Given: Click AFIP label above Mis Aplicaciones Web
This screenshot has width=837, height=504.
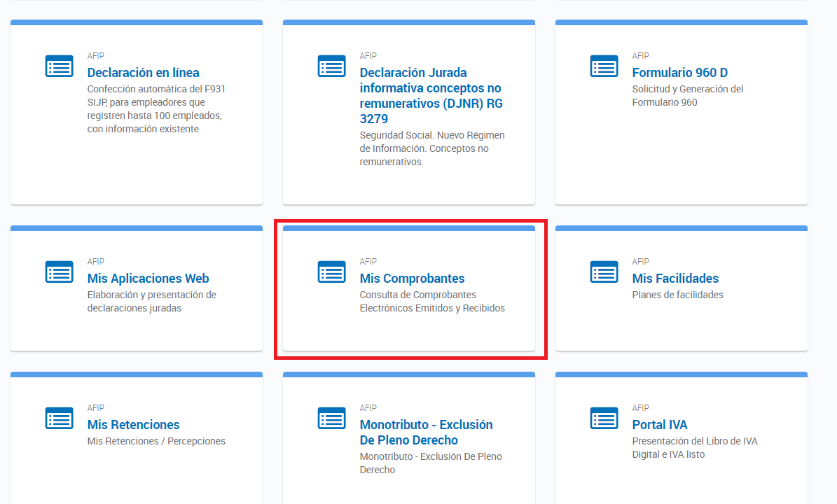Looking at the screenshot, I should tap(95, 261).
